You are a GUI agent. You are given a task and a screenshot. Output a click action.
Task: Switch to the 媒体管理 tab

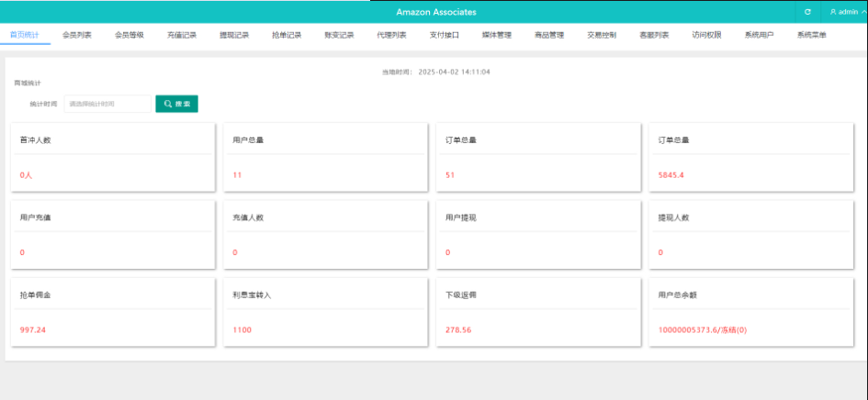coord(497,35)
